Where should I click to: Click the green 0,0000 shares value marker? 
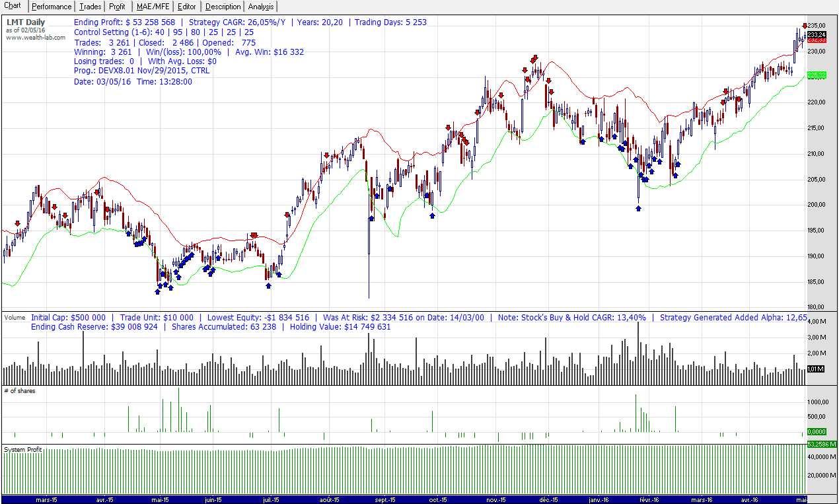click(x=817, y=431)
